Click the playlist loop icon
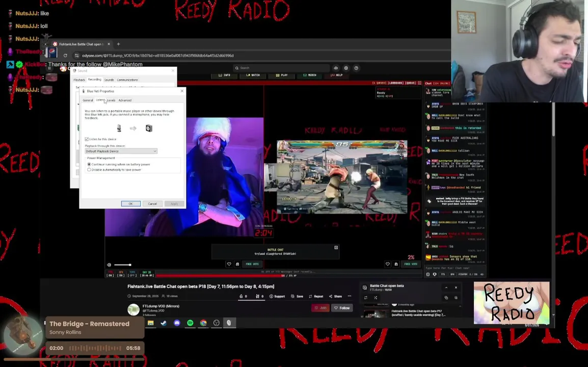This screenshot has height=367, width=588. 366,298
